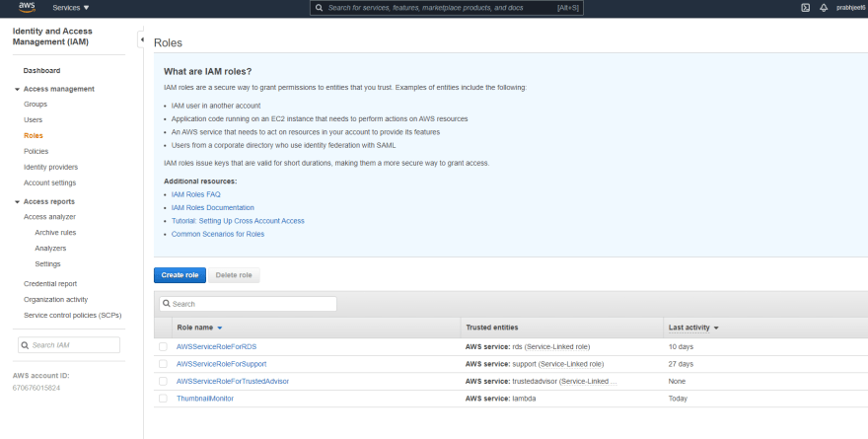Click 'None' last activity cell

[x=677, y=381]
